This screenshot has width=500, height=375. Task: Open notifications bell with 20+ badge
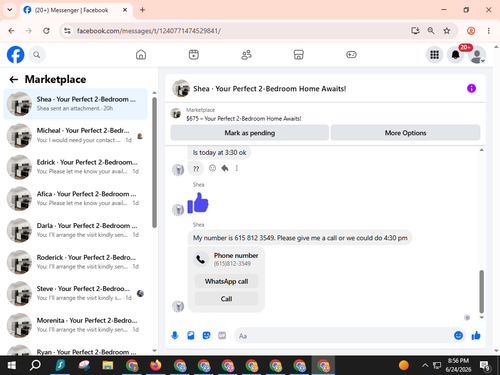pyautogui.click(x=456, y=55)
